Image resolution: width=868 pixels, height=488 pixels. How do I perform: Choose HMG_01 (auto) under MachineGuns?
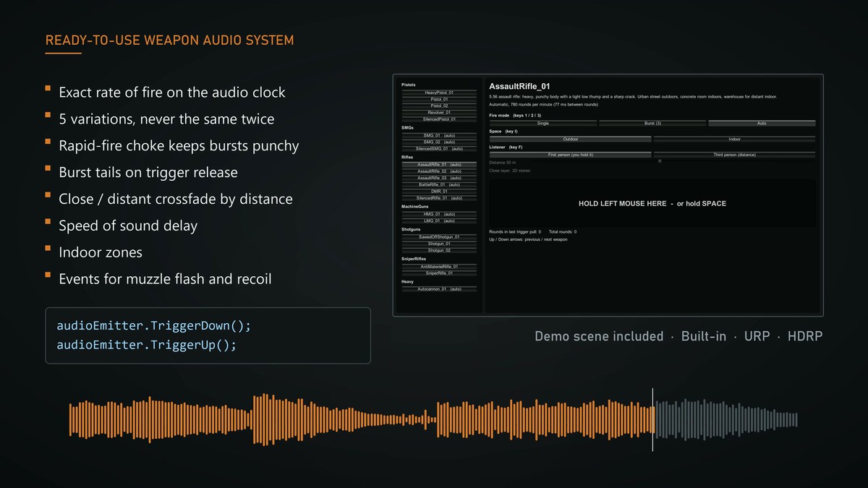[x=439, y=214]
